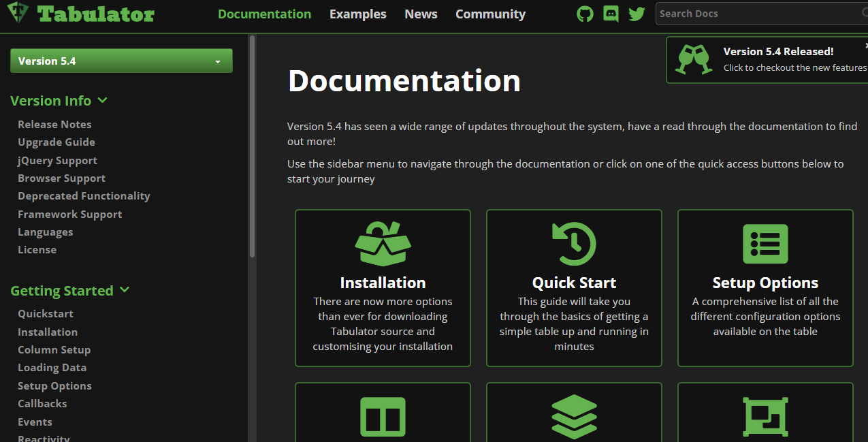This screenshot has height=442, width=868.
Task: Open the Twitter icon link
Action: pyautogui.click(x=637, y=14)
